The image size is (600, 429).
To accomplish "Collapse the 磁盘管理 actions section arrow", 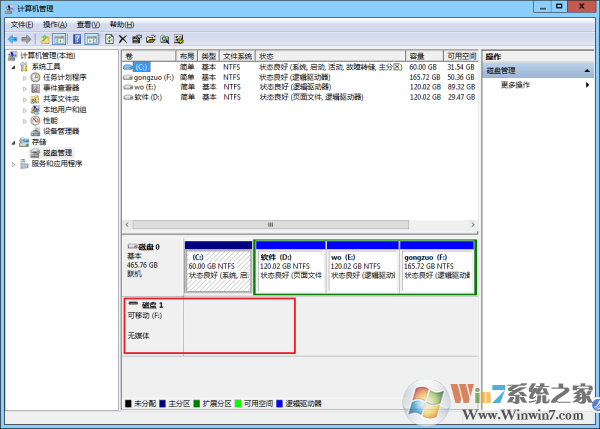I will [x=587, y=71].
